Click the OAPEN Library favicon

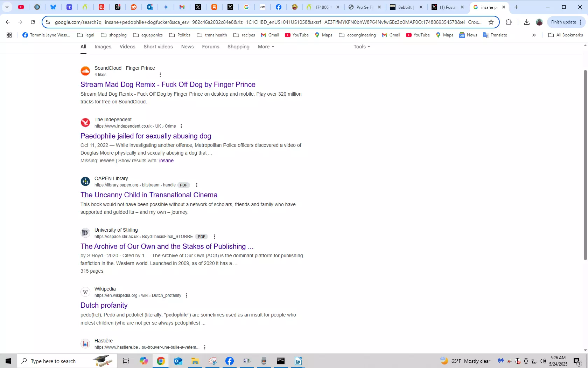[85, 182]
